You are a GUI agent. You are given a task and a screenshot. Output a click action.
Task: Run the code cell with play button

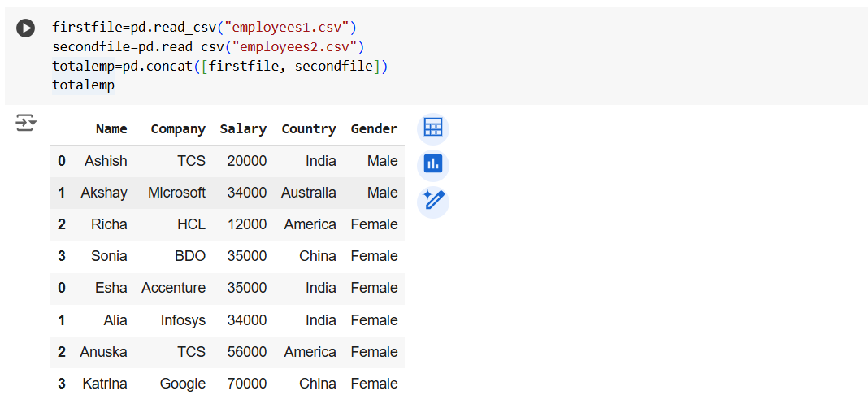click(26, 28)
